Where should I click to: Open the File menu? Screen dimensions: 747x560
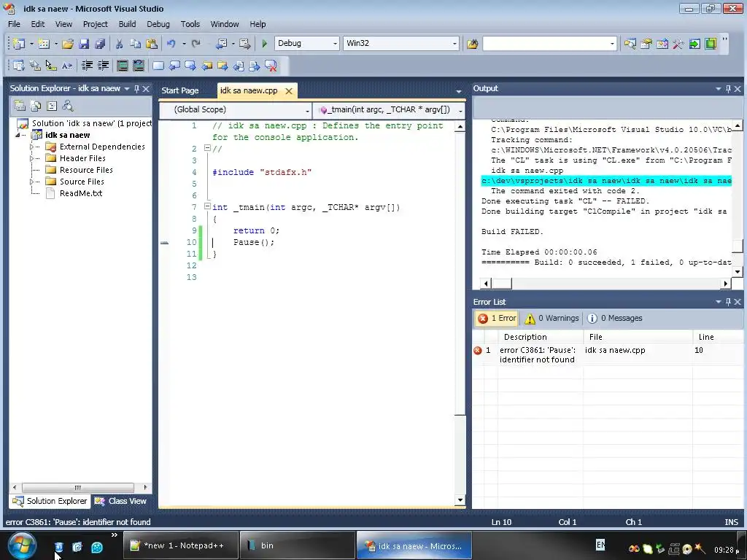15,24
